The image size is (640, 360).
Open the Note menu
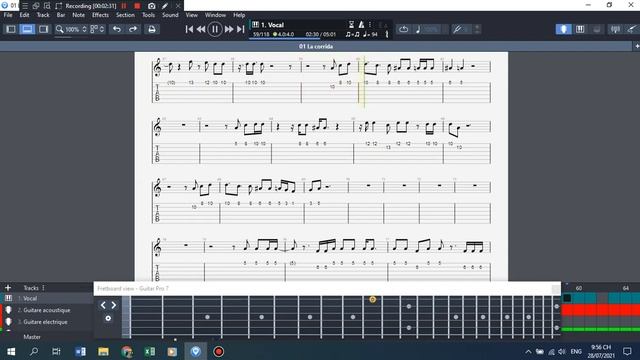coord(78,15)
